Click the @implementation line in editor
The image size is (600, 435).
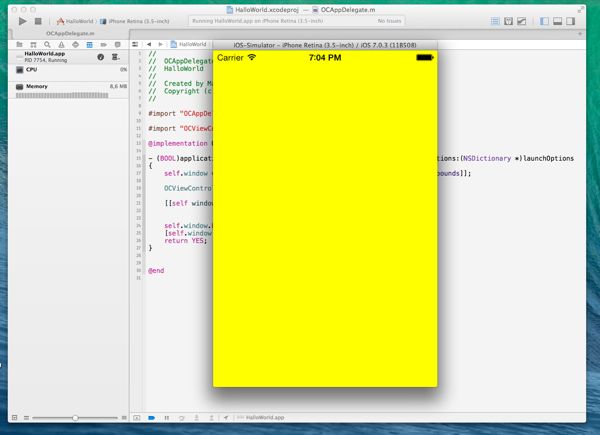pyautogui.click(x=178, y=143)
